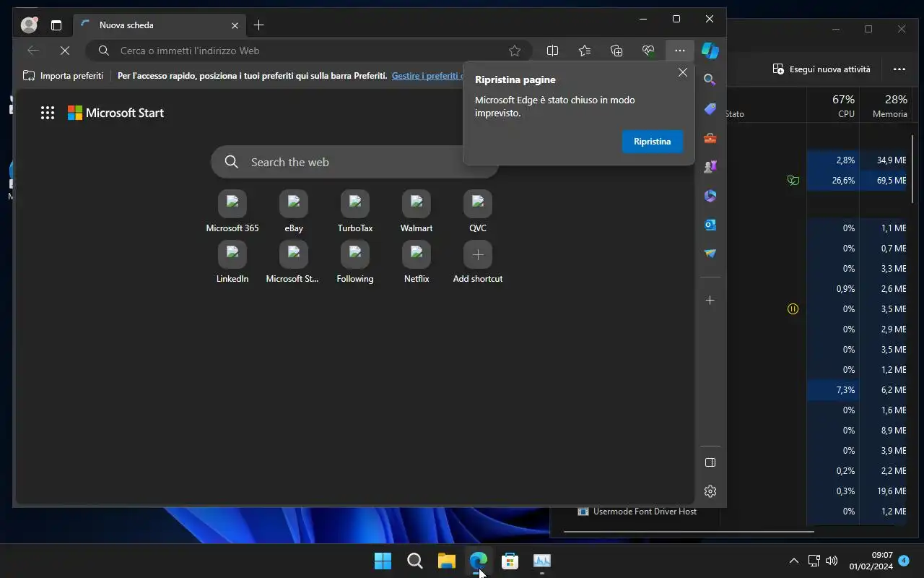Open the Collections icon
This screenshot has width=924, height=578.
tap(616, 51)
